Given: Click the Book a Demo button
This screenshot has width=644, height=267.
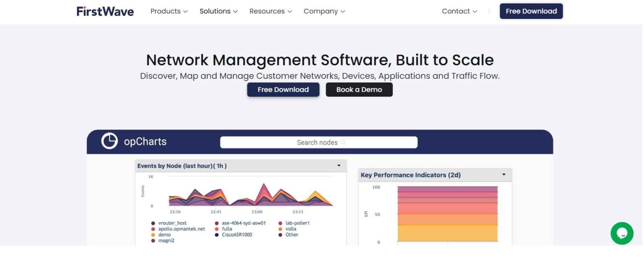Looking at the screenshot, I should coord(359,89).
